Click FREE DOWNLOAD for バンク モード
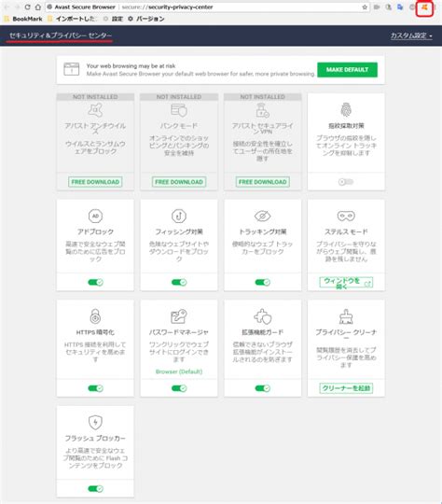 (179, 182)
